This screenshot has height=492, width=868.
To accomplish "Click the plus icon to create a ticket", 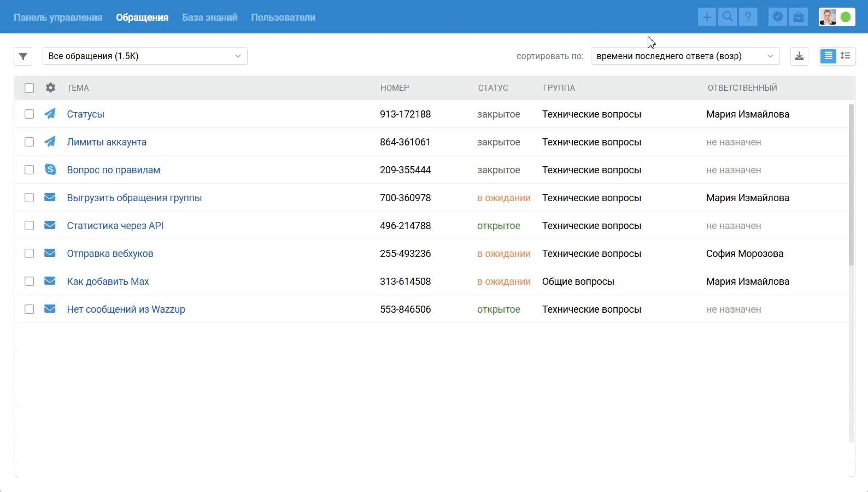I will [x=707, y=17].
